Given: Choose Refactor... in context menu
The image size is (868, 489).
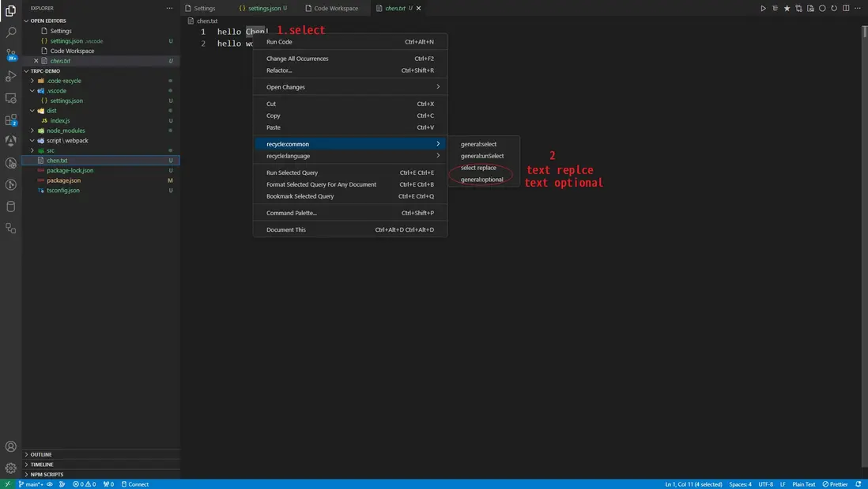Looking at the screenshot, I should coord(350,70).
